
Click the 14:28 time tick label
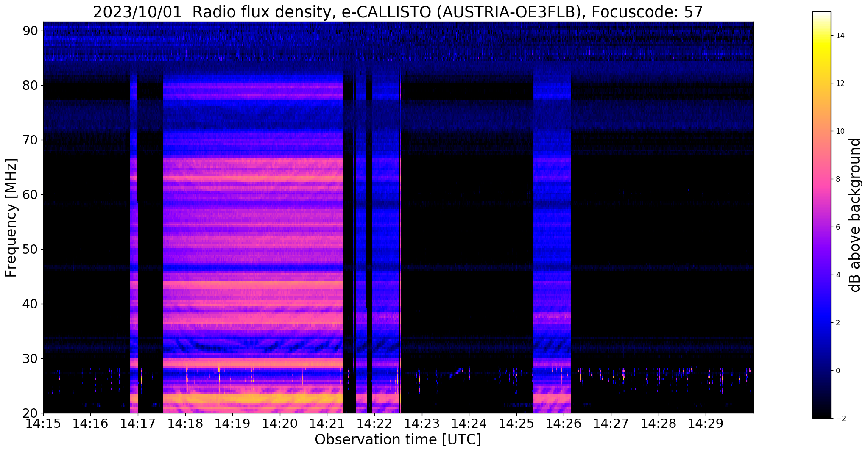(659, 423)
